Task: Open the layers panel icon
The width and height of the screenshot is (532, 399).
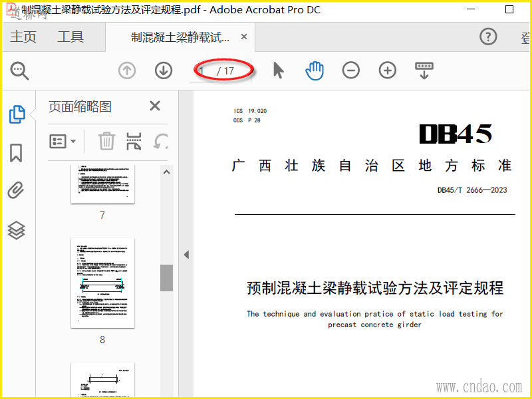Action: 16,230
